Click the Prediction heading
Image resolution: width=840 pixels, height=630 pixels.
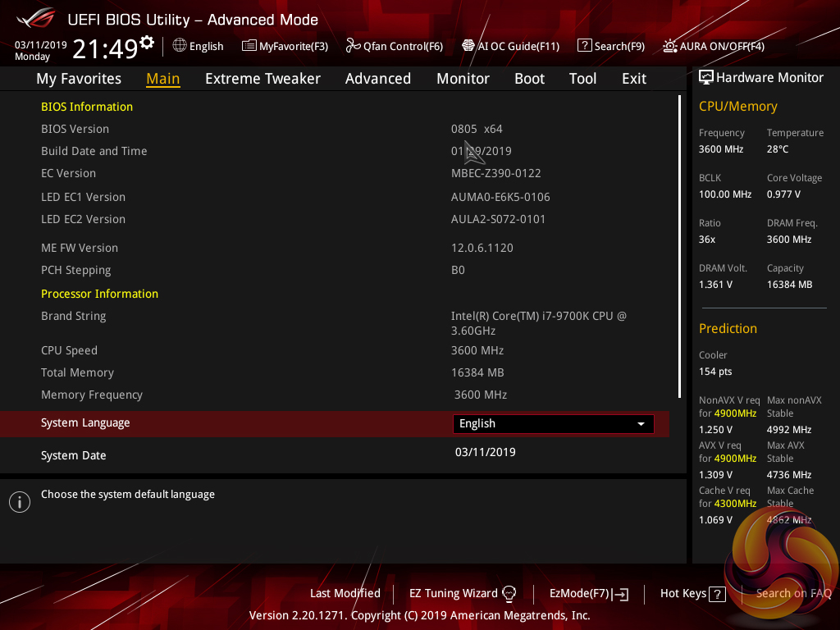pyautogui.click(x=728, y=328)
